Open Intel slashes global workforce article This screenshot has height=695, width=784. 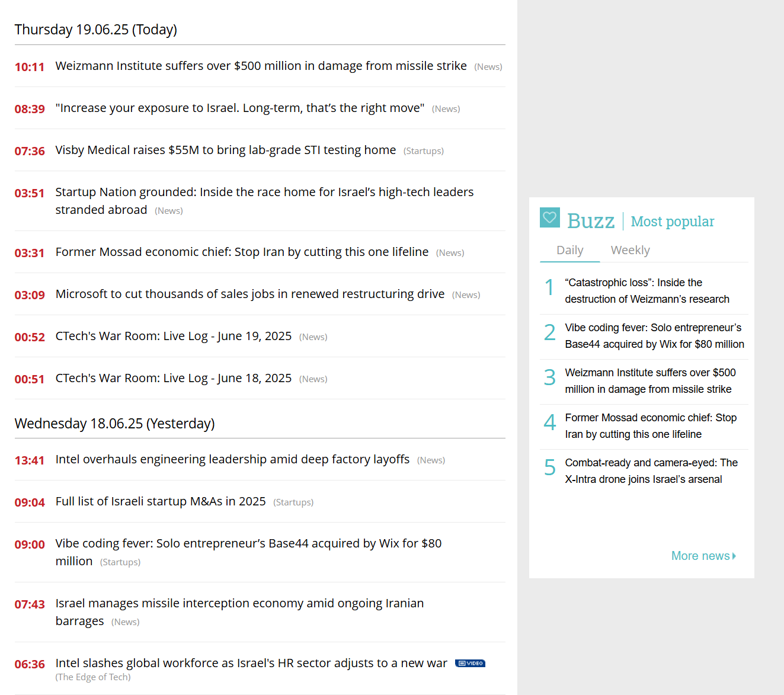pyautogui.click(x=251, y=663)
